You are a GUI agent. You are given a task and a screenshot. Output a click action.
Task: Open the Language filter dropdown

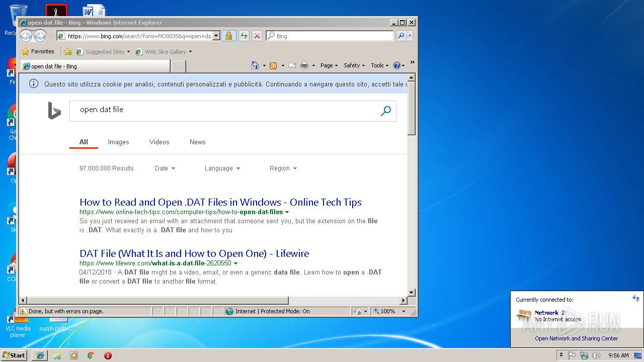[x=222, y=168]
